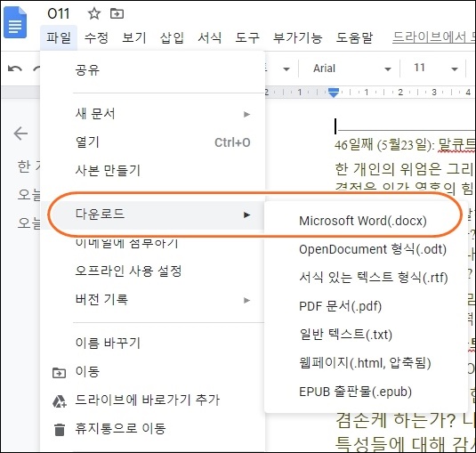
Task: Click 이동 in the file menu
Action: pyautogui.click(x=152, y=372)
